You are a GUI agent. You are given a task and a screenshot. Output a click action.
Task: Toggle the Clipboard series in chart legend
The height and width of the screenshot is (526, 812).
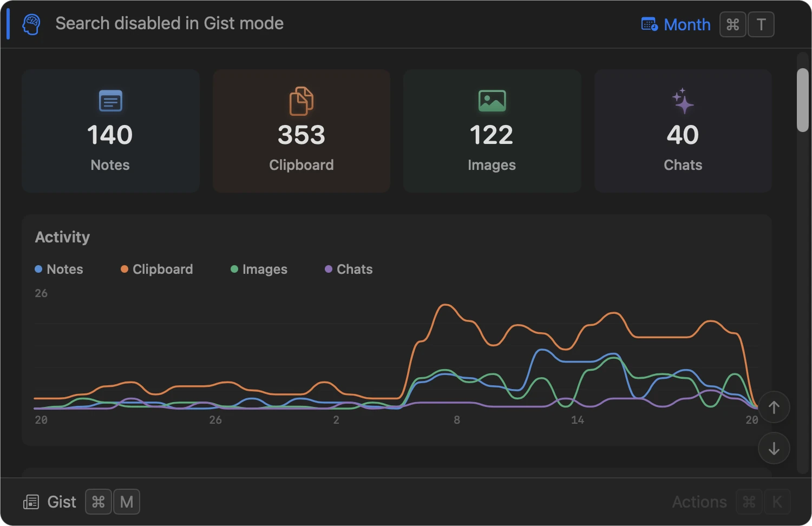157,269
